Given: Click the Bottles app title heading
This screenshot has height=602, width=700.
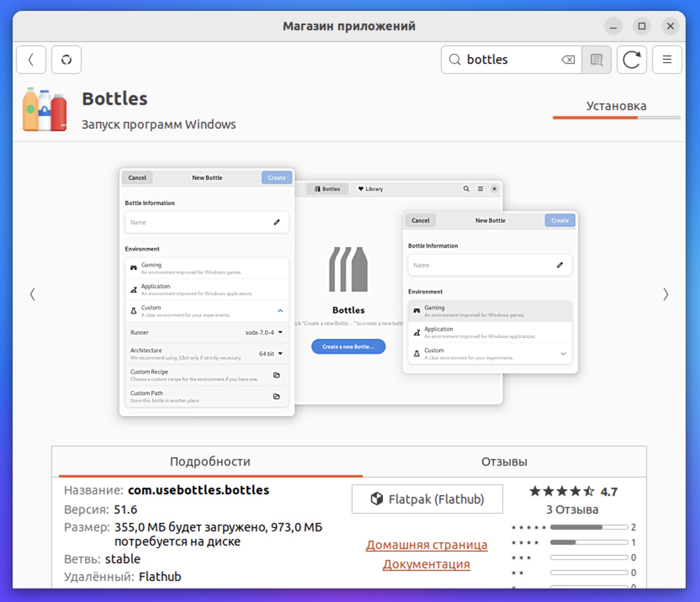Looking at the screenshot, I should (115, 99).
